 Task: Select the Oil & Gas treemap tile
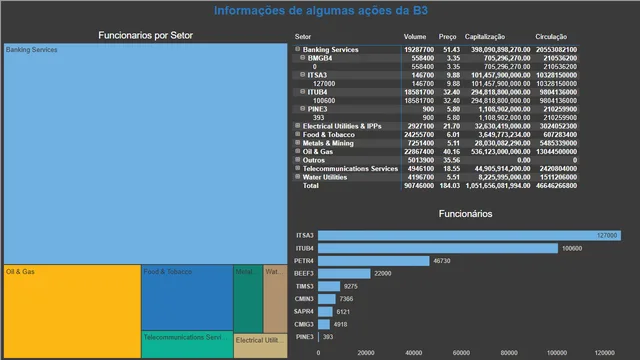pos(72,311)
